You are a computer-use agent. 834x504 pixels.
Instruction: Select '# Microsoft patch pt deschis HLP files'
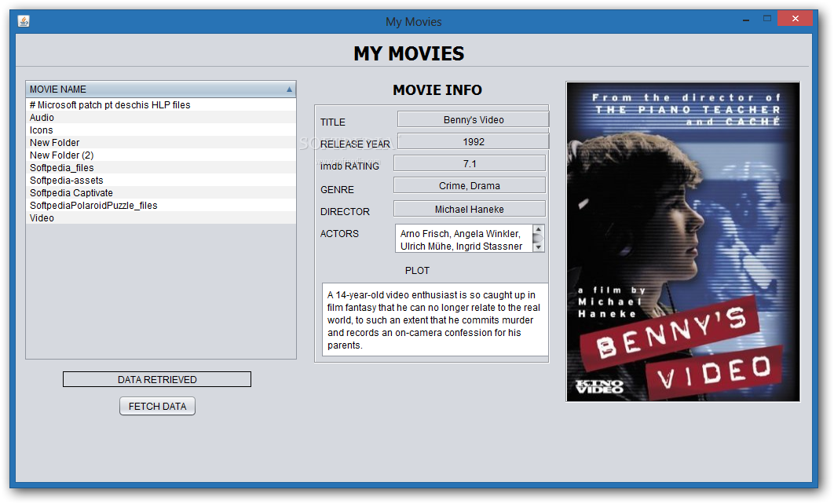pyautogui.click(x=161, y=104)
